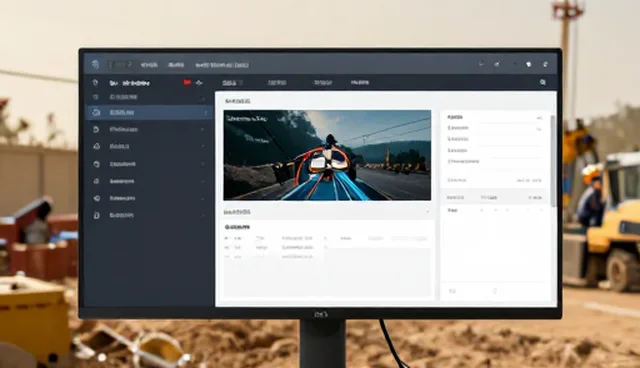This screenshot has height=368, width=640.
Task: Select the highlighted blue sidebar row
Action: pos(150,112)
